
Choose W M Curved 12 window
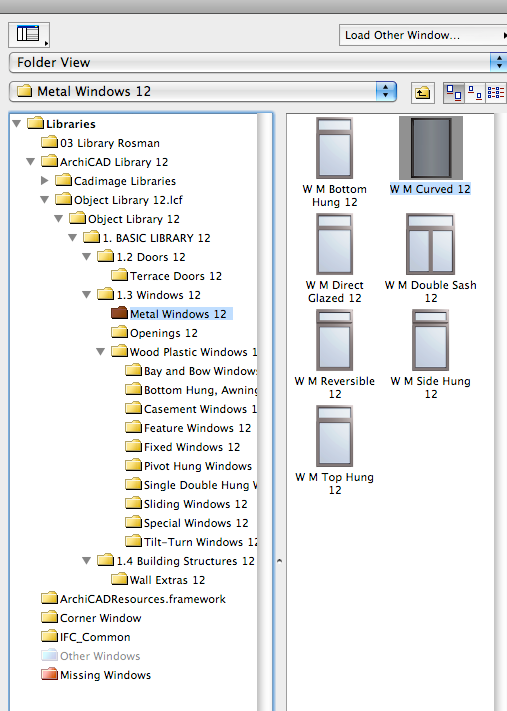(430, 156)
